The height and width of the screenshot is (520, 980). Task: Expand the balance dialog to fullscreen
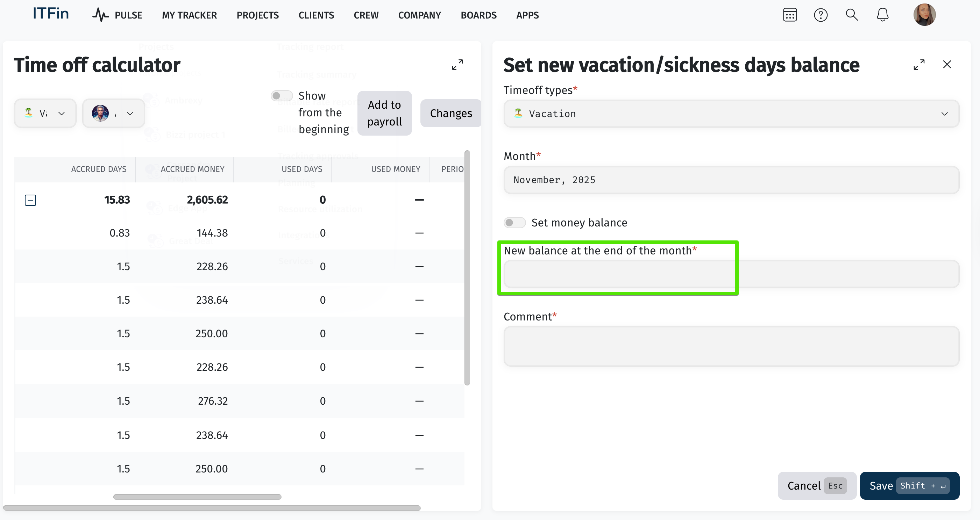(919, 65)
